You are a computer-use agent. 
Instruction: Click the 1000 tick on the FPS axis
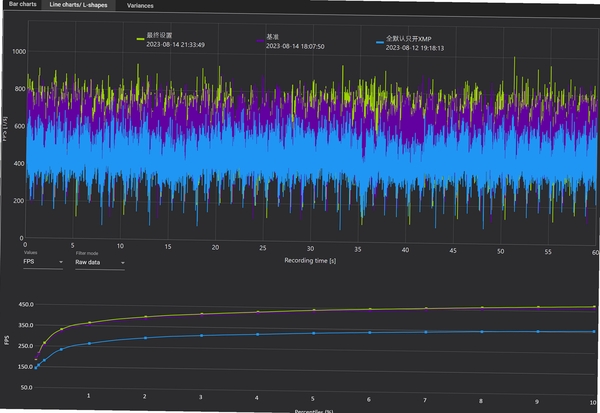click(19, 52)
